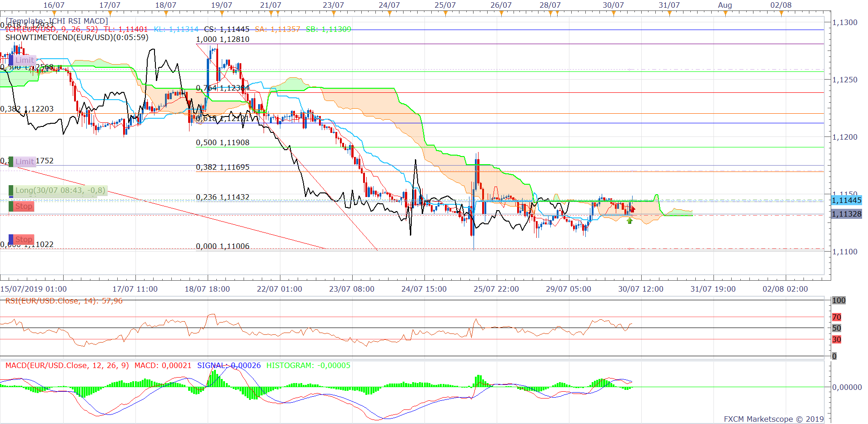Click the CS: 1,11445 Chikou value

point(227,29)
